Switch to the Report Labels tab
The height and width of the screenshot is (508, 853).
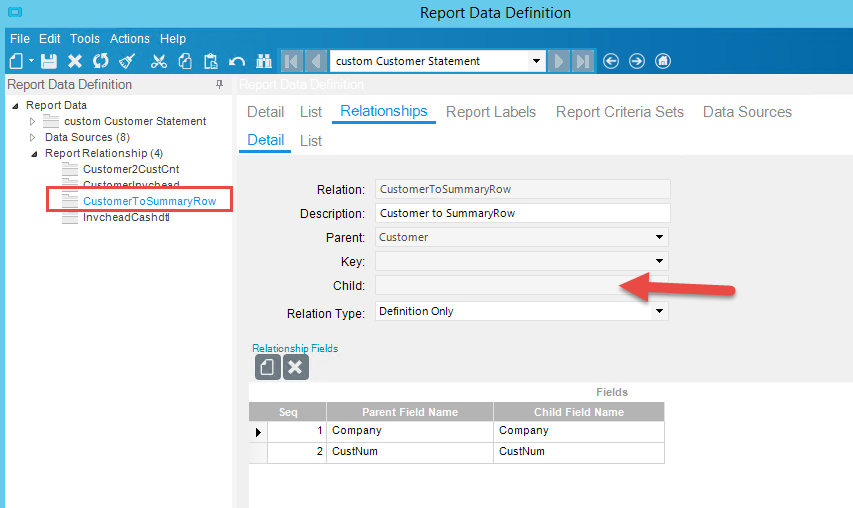pyautogui.click(x=491, y=112)
